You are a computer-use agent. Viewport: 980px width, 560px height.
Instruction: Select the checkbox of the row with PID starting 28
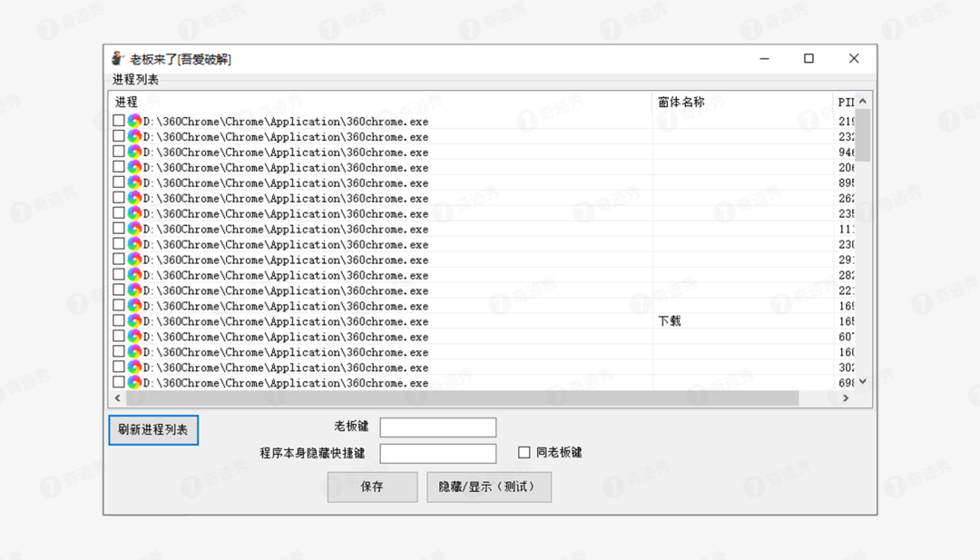pyautogui.click(x=119, y=274)
